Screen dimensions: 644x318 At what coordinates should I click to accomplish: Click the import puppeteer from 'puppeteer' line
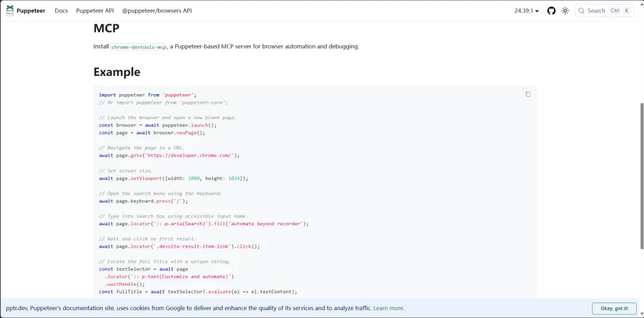coord(148,95)
